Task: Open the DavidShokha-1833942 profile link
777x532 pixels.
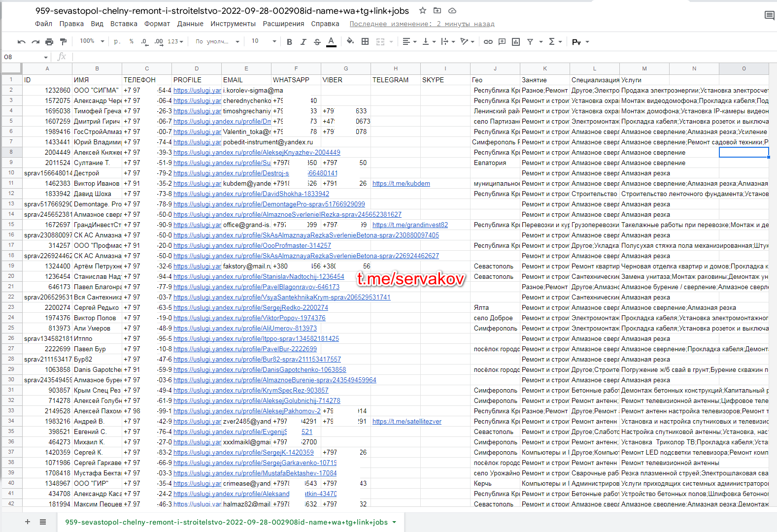Action: coord(251,194)
